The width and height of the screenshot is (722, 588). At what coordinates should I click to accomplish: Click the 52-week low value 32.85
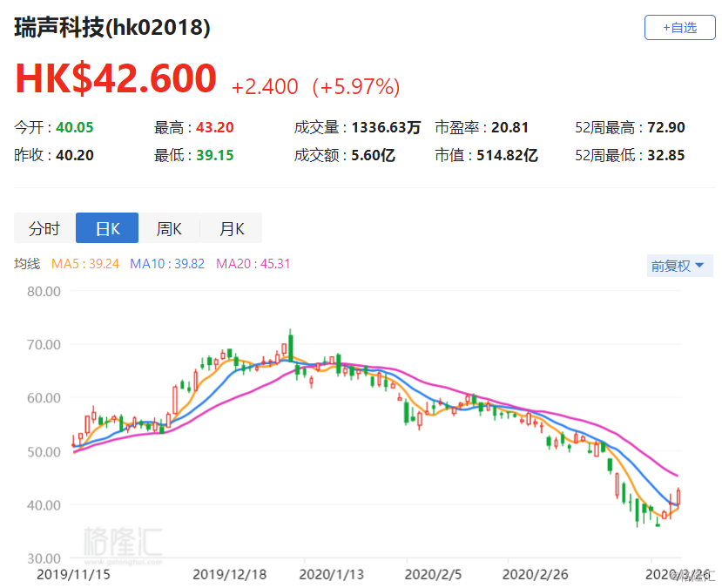coord(666,155)
